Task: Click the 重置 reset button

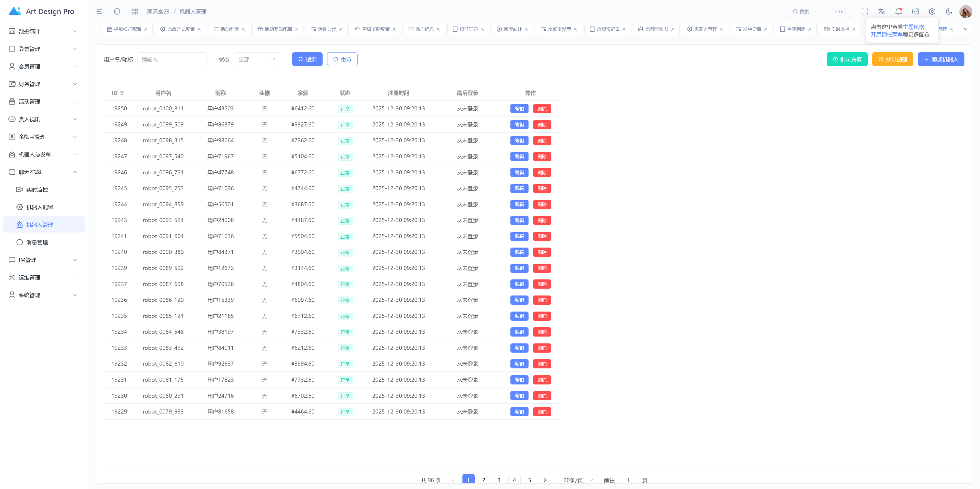Action: point(342,59)
